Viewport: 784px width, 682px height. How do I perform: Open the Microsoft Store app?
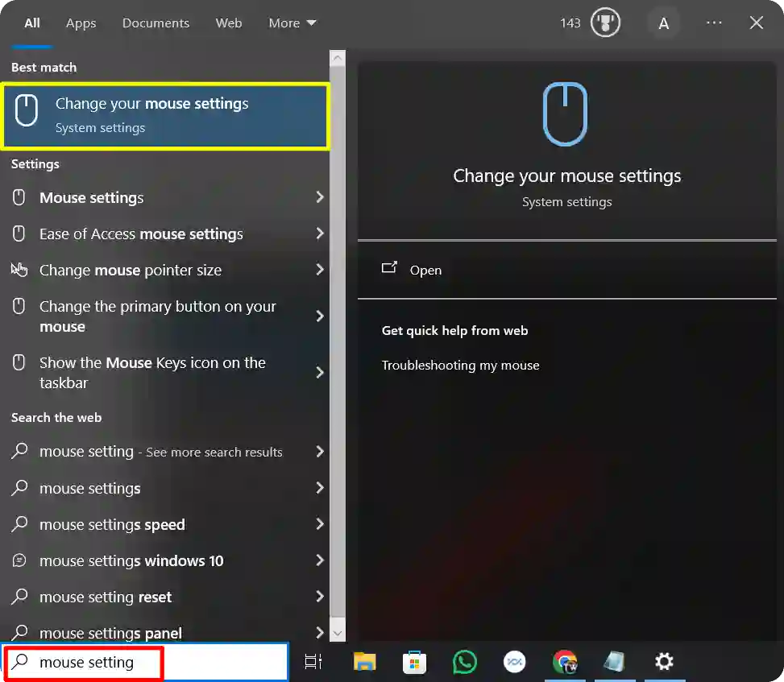pos(413,662)
